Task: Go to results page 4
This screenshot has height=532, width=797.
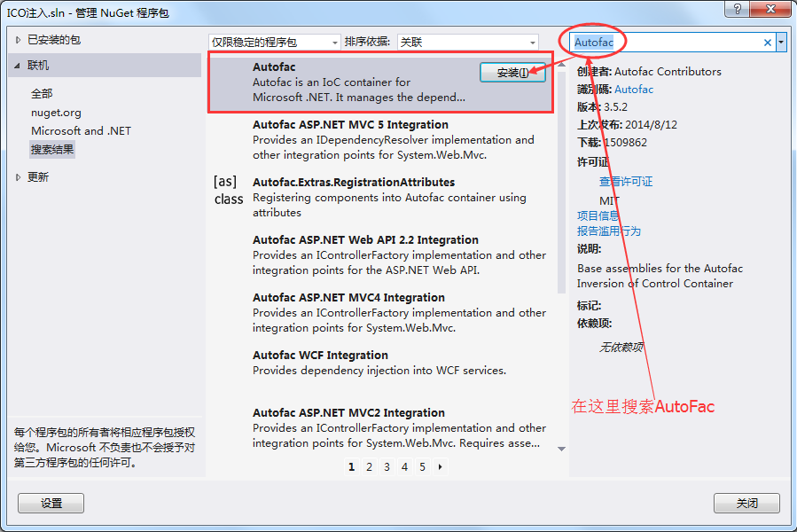Action: pos(404,467)
